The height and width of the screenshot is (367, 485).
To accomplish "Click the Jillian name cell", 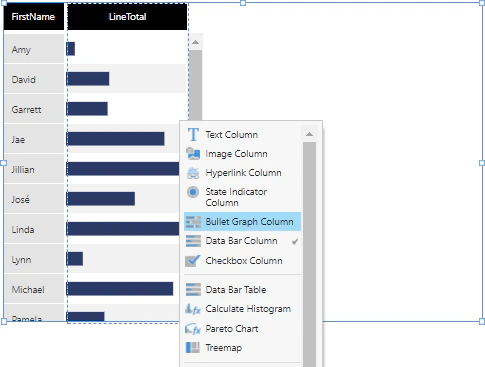I will (34, 169).
